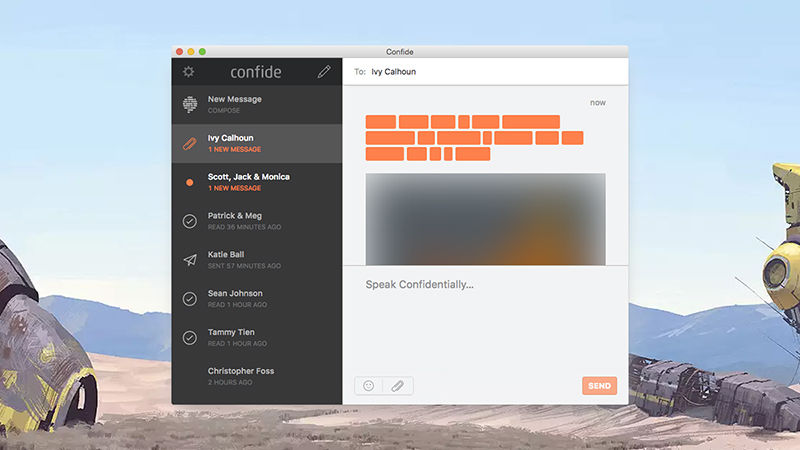Click the blurred image attachment
Screen dimensions: 800x450
[485, 219]
